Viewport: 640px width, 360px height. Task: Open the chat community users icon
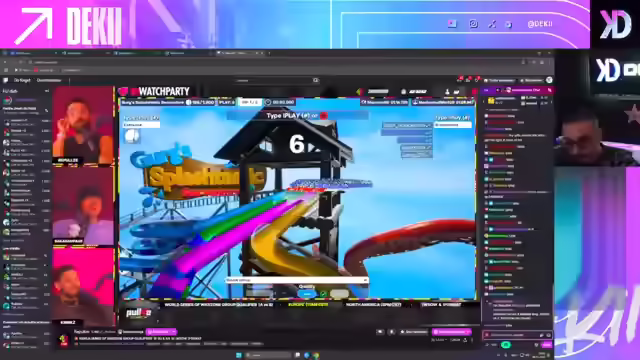coord(549,90)
